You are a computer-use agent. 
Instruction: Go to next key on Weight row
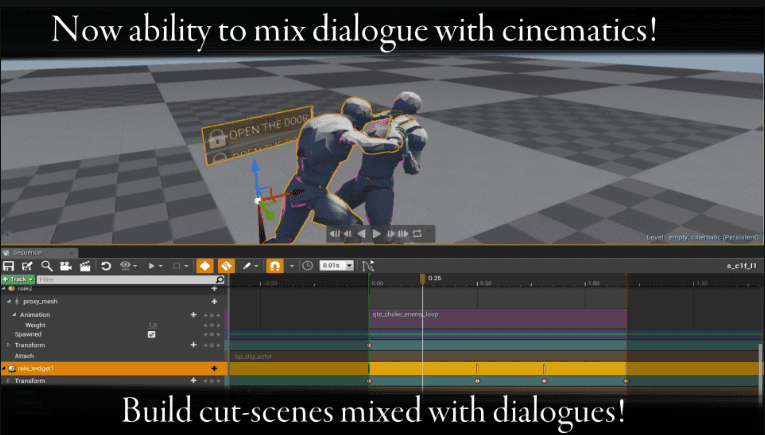tap(218, 325)
